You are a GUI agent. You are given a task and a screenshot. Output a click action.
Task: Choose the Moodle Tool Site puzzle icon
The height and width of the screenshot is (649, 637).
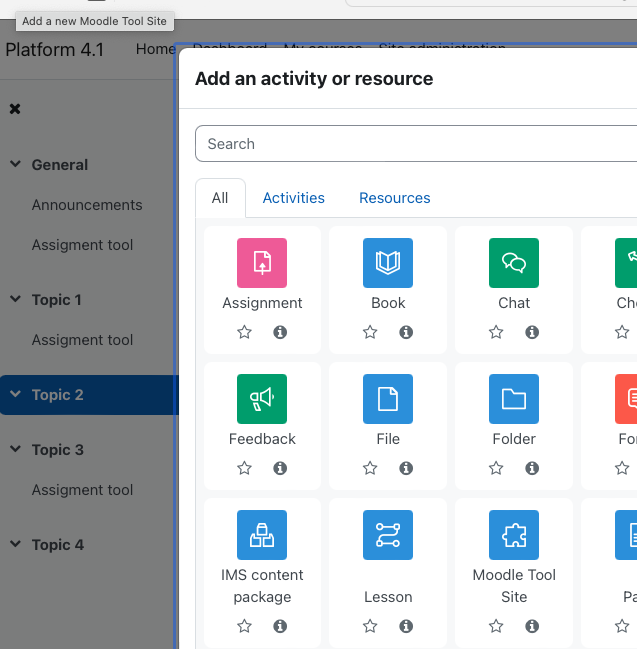514,535
